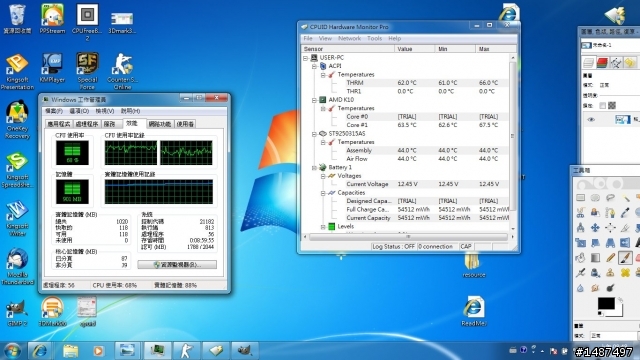
Task: Select the Move tool in GIMP toolbox
Action: pos(595,228)
